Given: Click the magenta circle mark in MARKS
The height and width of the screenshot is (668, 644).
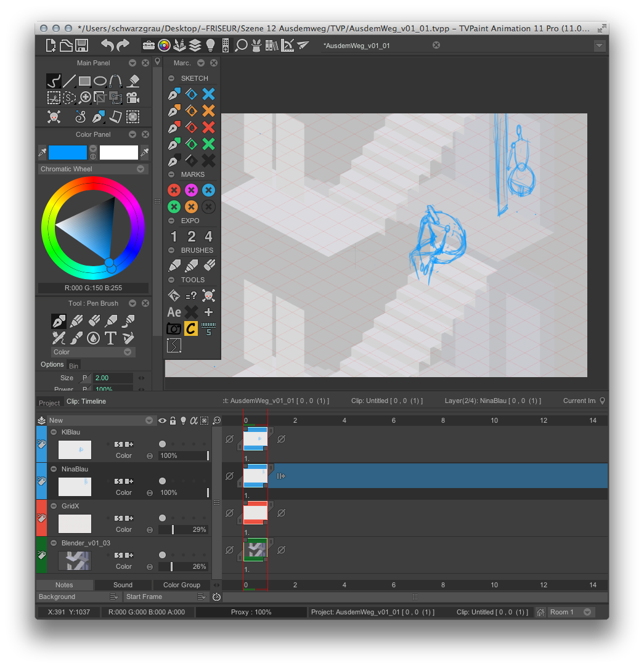Looking at the screenshot, I should [191, 190].
